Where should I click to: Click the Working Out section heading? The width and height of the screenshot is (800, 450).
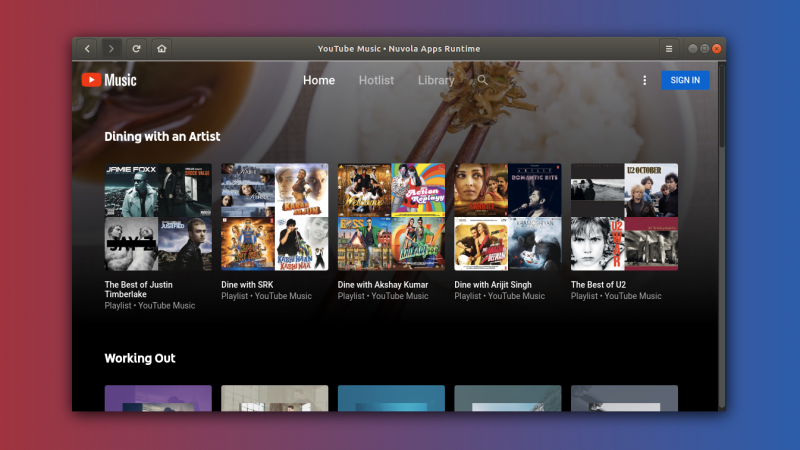[140, 358]
